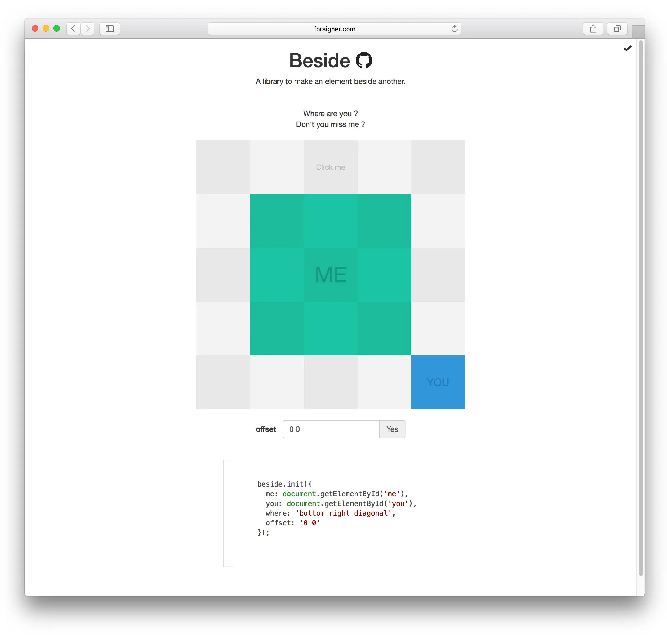Viewport: 667px width, 644px height.
Task: Click into the offset input field
Action: click(331, 429)
